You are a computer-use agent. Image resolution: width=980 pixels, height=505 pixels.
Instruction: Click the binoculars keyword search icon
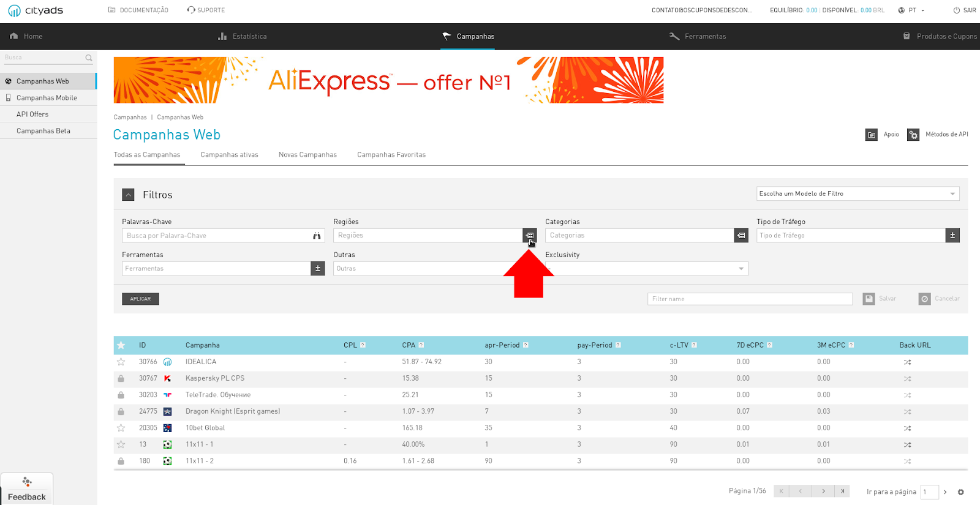[x=317, y=236]
